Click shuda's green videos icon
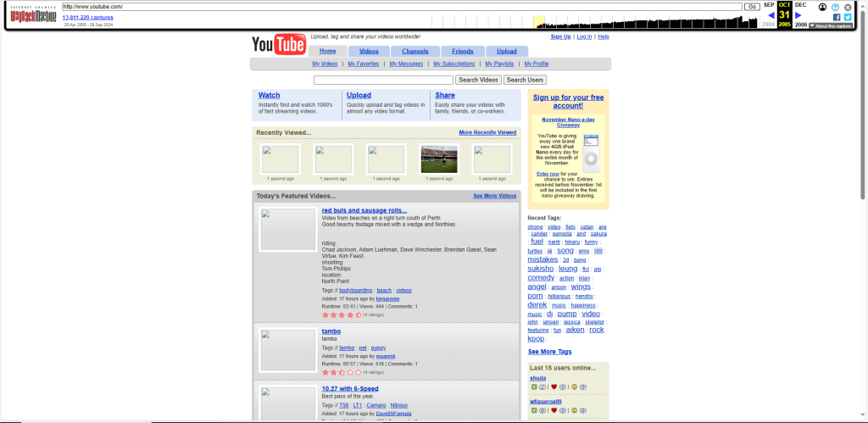Image resolution: width=868 pixels, height=423 pixels. [534, 387]
